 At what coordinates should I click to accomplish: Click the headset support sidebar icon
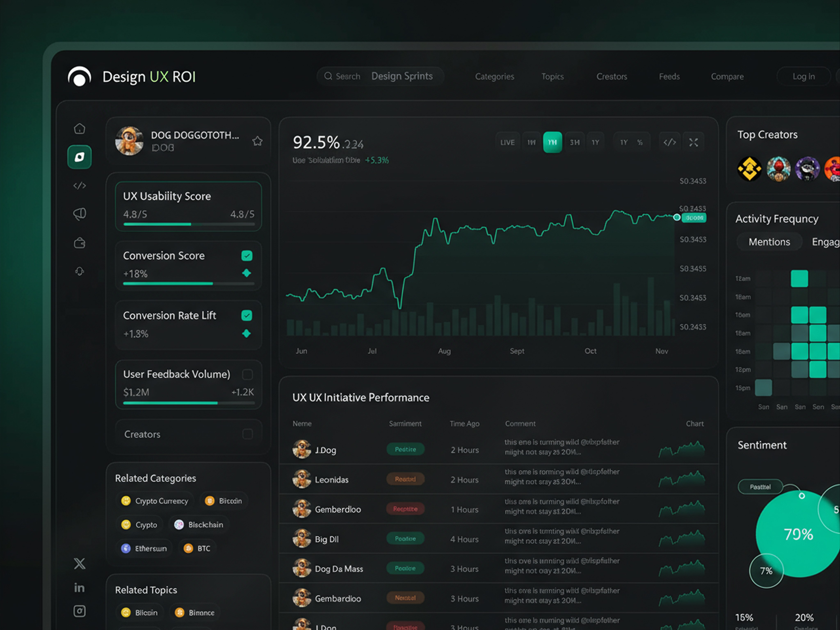[79, 271]
